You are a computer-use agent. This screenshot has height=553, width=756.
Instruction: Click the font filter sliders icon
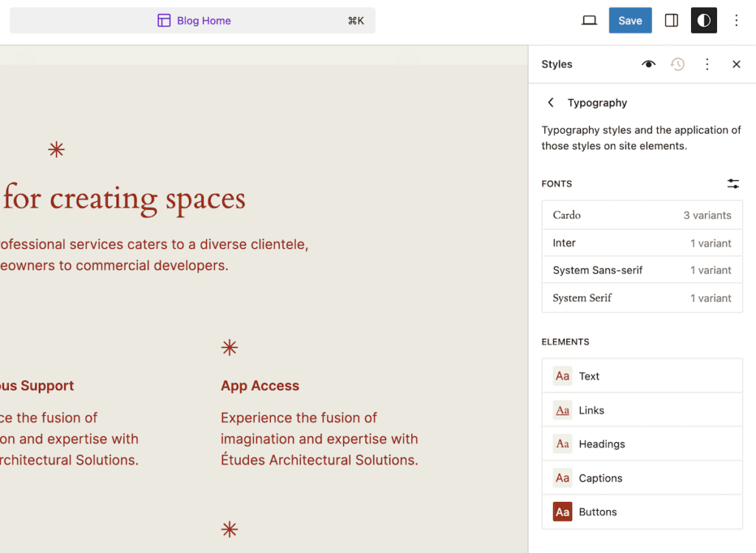tap(733, 183)
